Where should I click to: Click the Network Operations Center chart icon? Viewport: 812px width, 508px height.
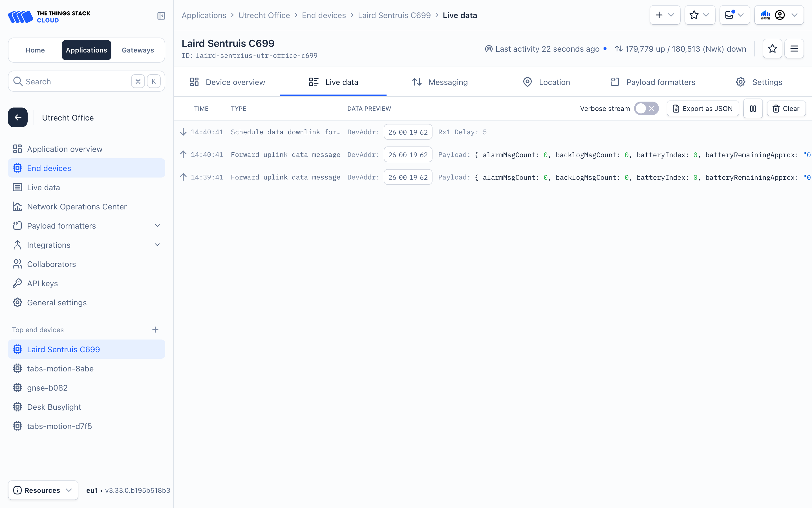click(x=17, y=206)
